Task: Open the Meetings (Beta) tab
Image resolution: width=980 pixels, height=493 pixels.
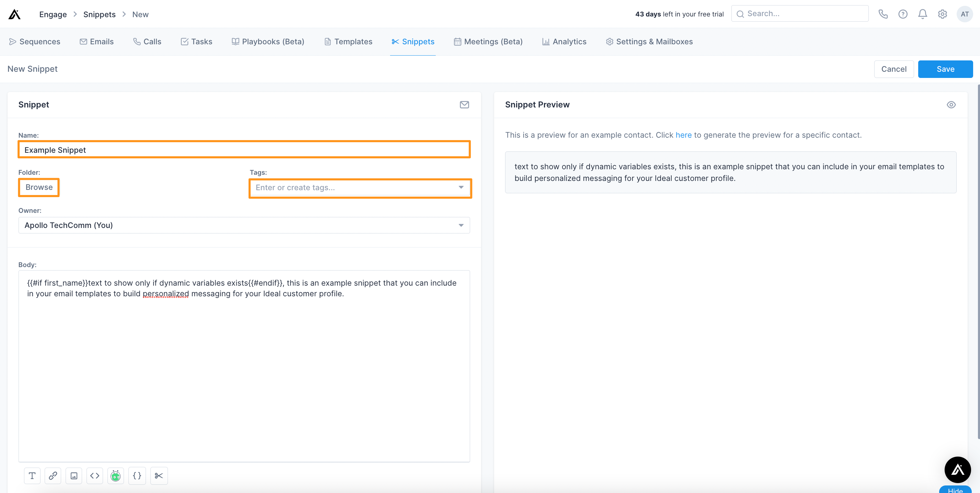Action: pyautogui.click(x=488, y=42)
